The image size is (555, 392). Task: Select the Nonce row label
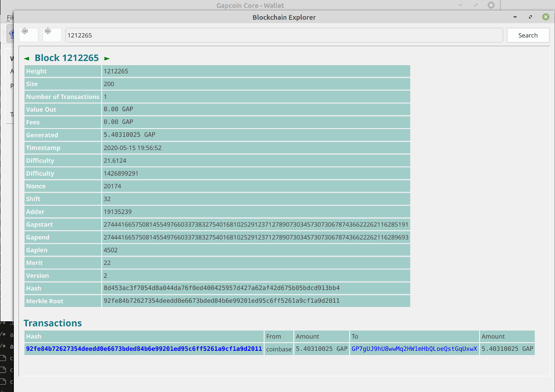click(x=36, y=186)
